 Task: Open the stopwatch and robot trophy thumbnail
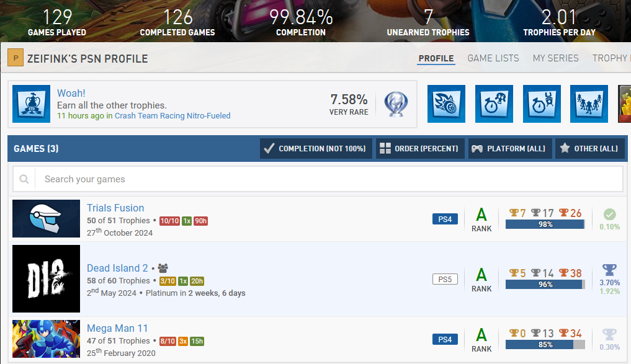pos(542,104)
